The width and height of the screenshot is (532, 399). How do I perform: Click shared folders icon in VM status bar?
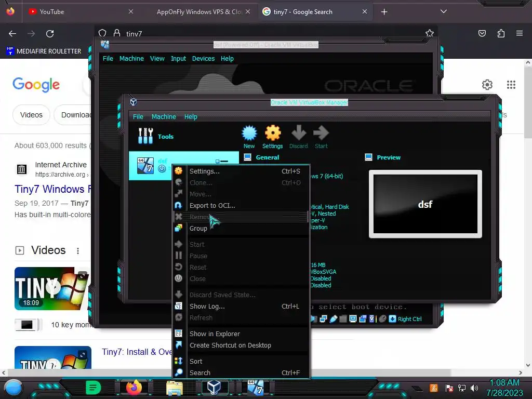343,319
